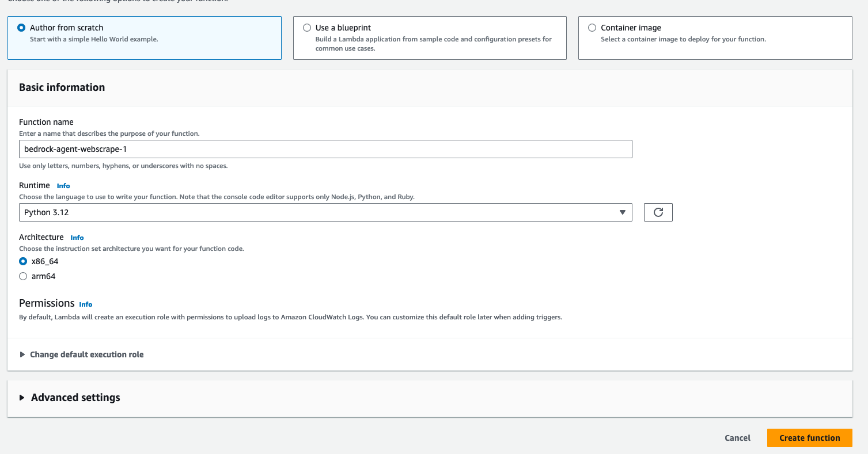Expand Change default execution role
This screenshot has height=454, width=868.
click(82, 354)
